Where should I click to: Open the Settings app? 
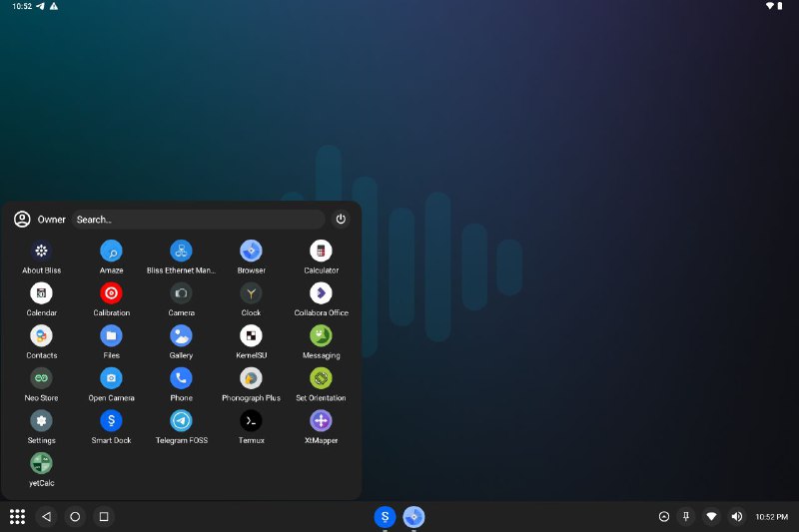coord(41,420)
